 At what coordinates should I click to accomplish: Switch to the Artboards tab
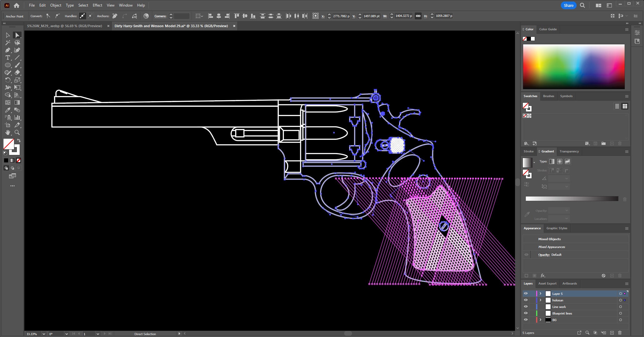point(570,284)
